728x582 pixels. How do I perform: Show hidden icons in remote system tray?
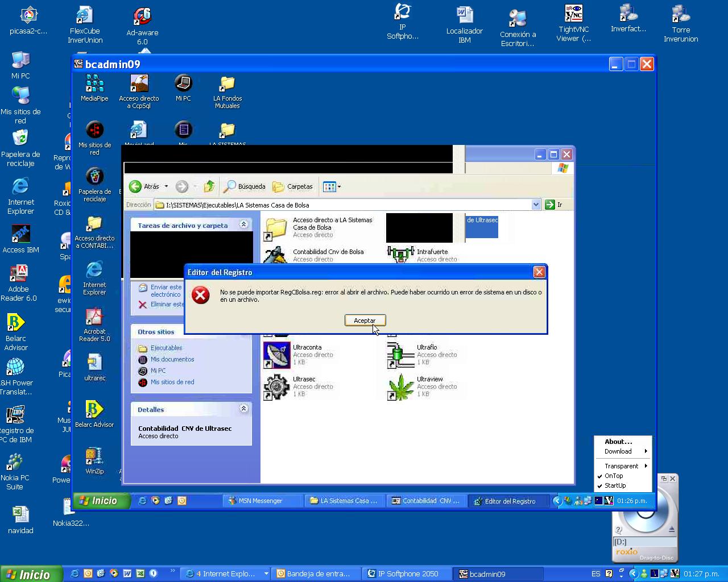click(557, 501)
